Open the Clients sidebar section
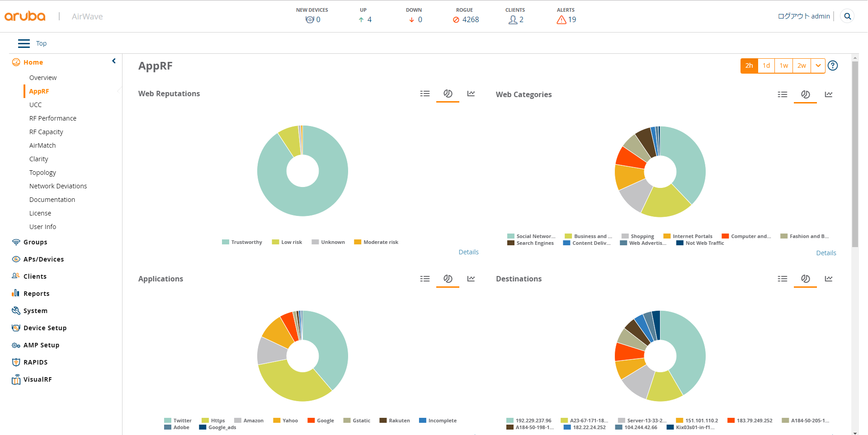 tap(35, 276)
